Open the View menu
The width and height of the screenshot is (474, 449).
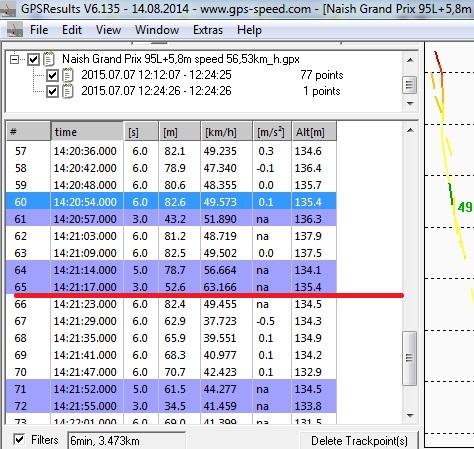click(108, 30)
